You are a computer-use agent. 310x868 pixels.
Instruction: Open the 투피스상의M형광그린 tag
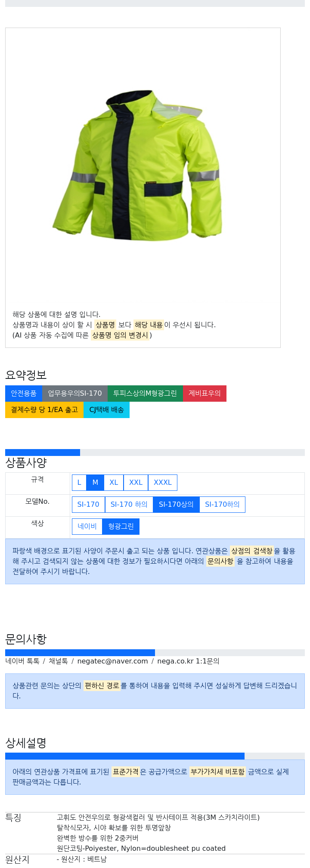coord(145,394)
